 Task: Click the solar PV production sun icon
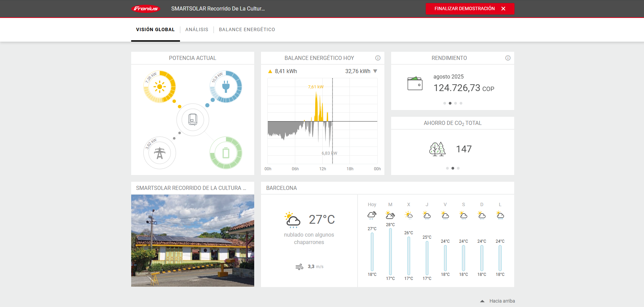point(160,87)
